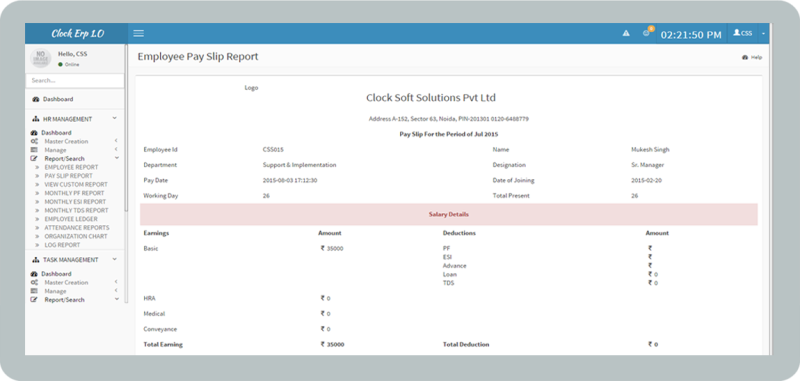The height and width of the screenshot is (381, 800).
Task: Click employee id value CSS015
Action: (x=273, y=150)
